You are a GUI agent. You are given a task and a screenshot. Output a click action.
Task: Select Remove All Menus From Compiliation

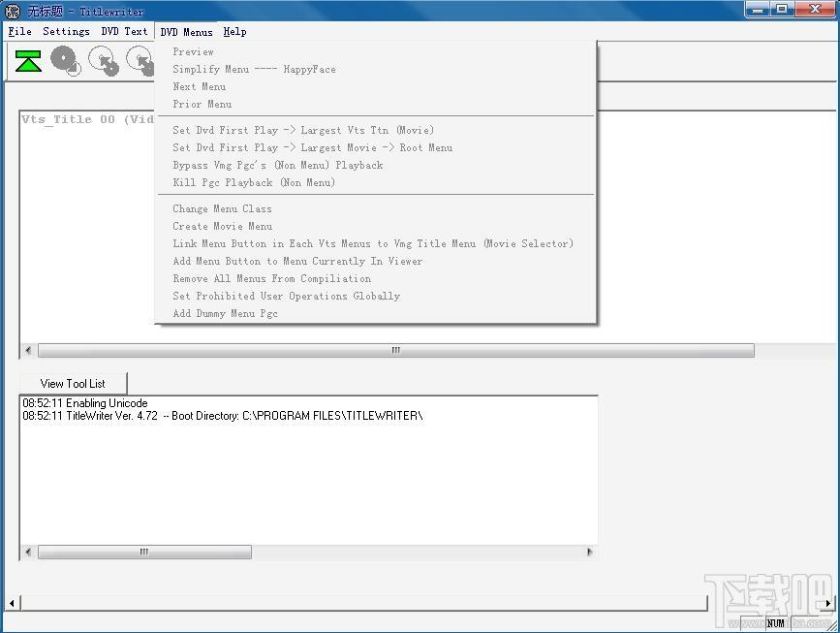pos(376,278)
